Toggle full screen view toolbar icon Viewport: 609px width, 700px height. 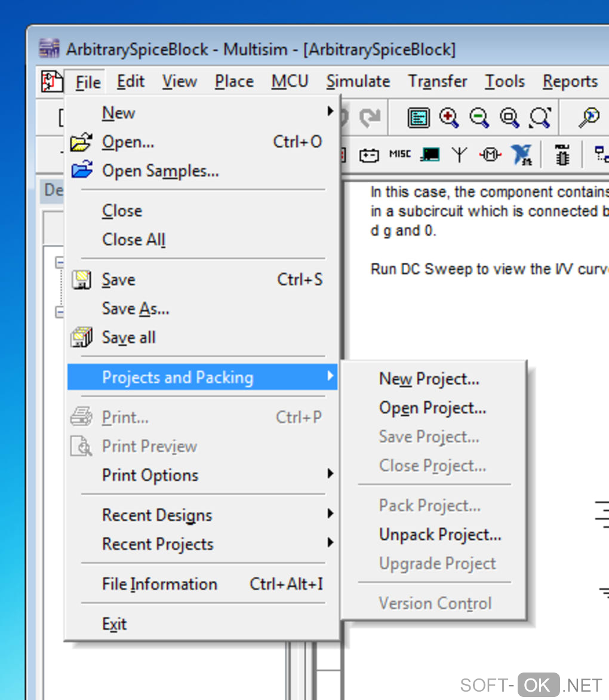point(418,118)
